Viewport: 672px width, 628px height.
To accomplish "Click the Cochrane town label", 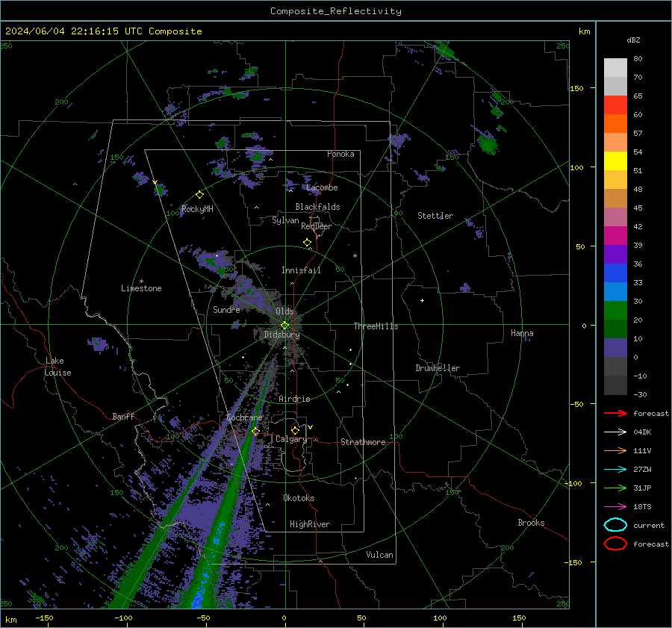I will (244, 417).
